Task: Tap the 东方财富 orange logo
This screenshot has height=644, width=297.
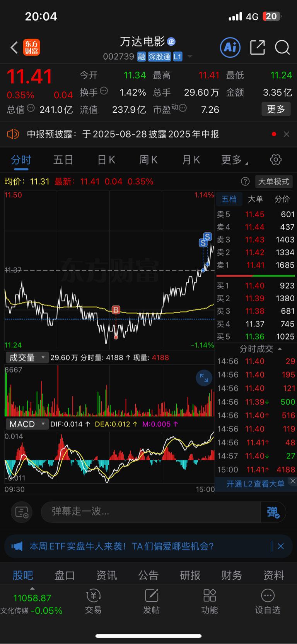Action: click(32, 48)
